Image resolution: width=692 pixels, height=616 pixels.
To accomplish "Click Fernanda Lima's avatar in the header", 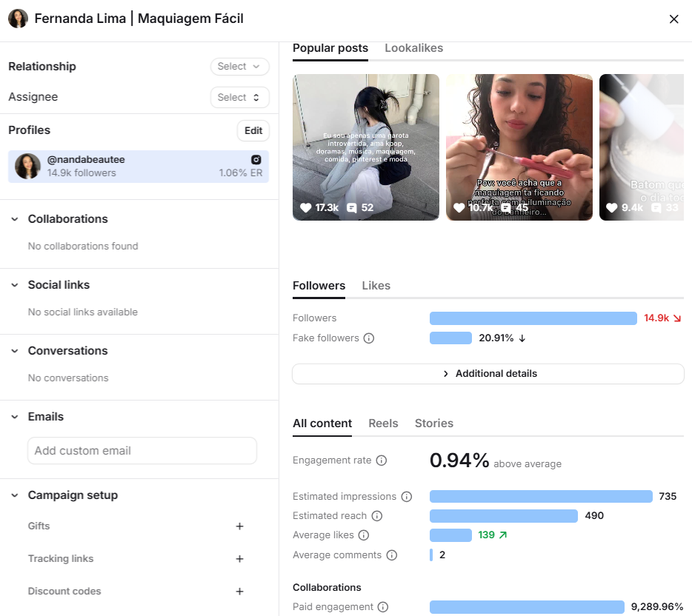I will (18, 19).
